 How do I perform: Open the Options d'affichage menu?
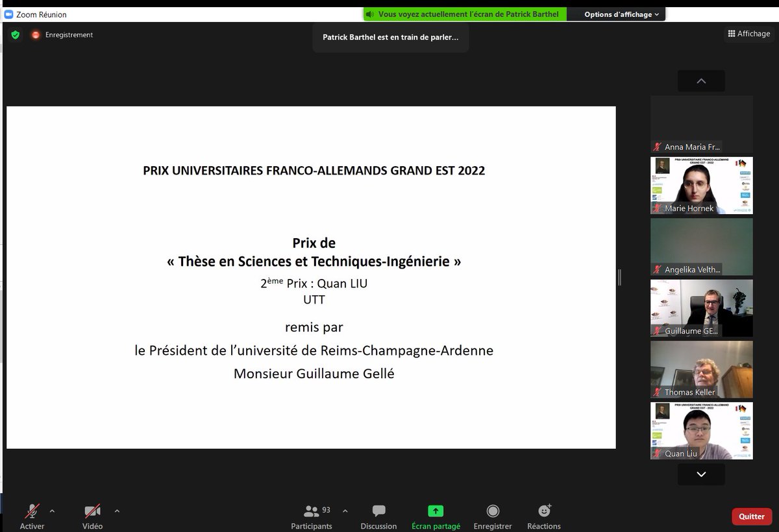(615, 13)
